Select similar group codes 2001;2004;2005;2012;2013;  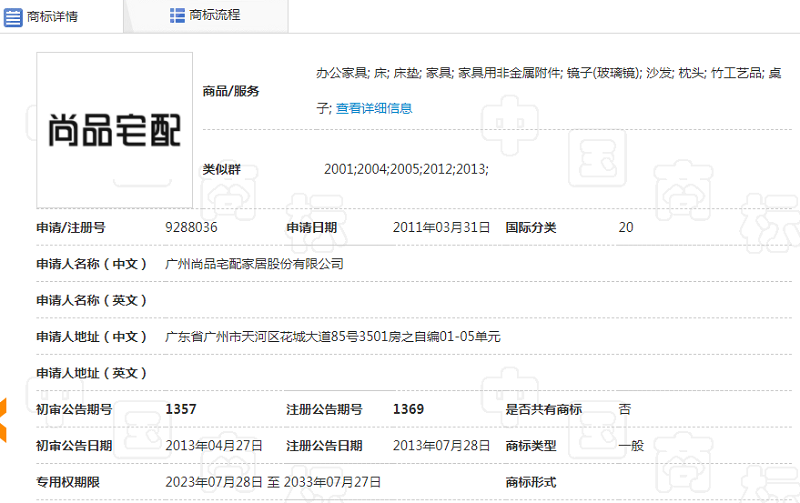[x=406, y=169]
